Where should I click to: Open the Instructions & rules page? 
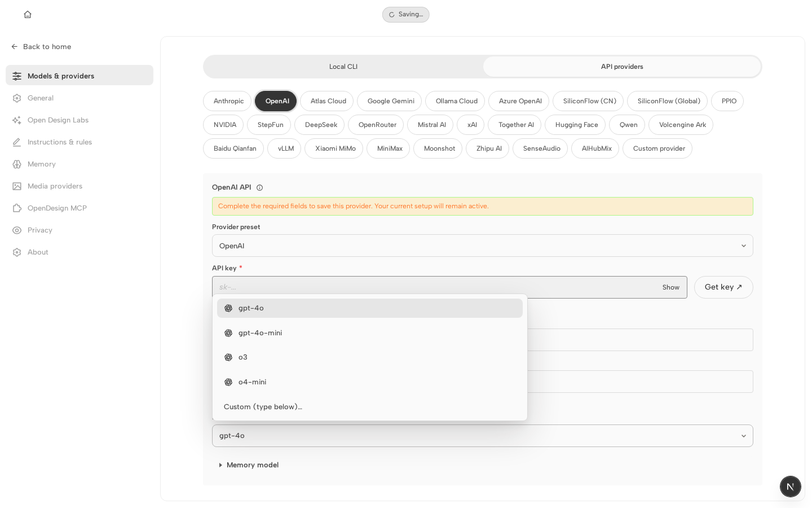pos(80,142)
